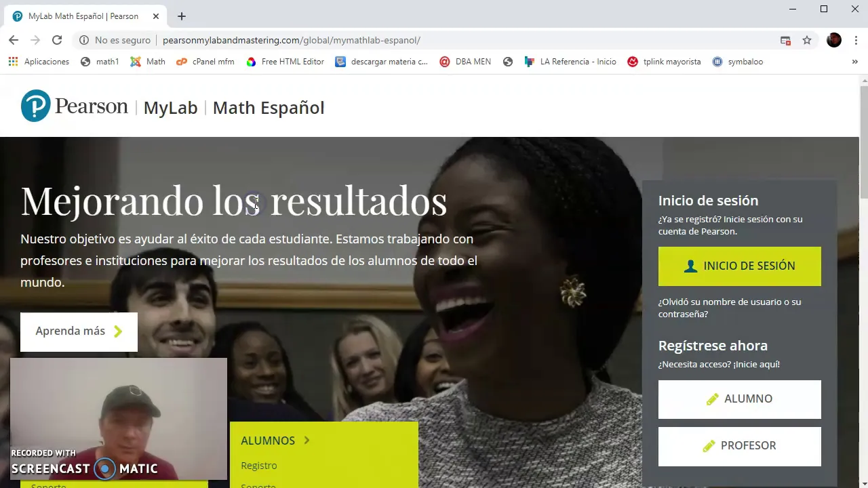The height and width of the screenshot is (488, 868).
Task: Open a new tab with plus button
Action: point(181,16)
